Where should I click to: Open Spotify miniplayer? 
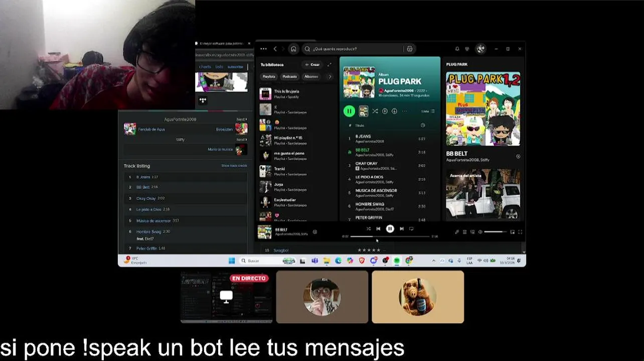pyautogui.click(x=512, y=232)
